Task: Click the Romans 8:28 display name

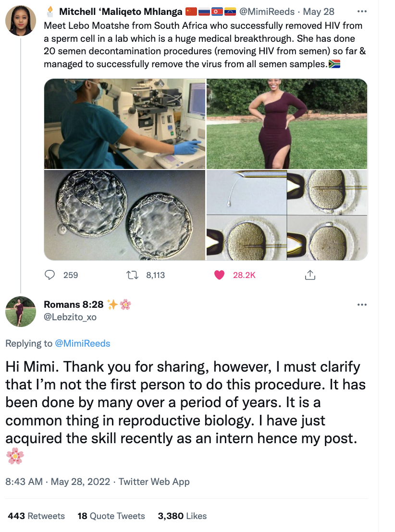Action: 74,304
